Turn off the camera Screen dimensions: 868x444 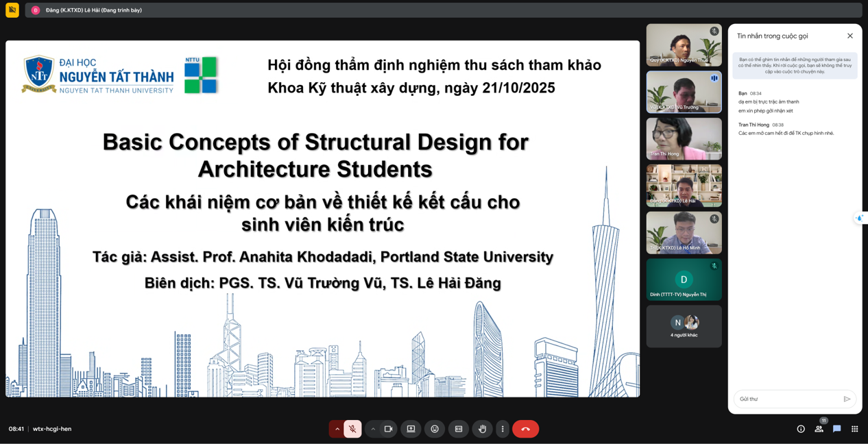click(x=388, y=429)
